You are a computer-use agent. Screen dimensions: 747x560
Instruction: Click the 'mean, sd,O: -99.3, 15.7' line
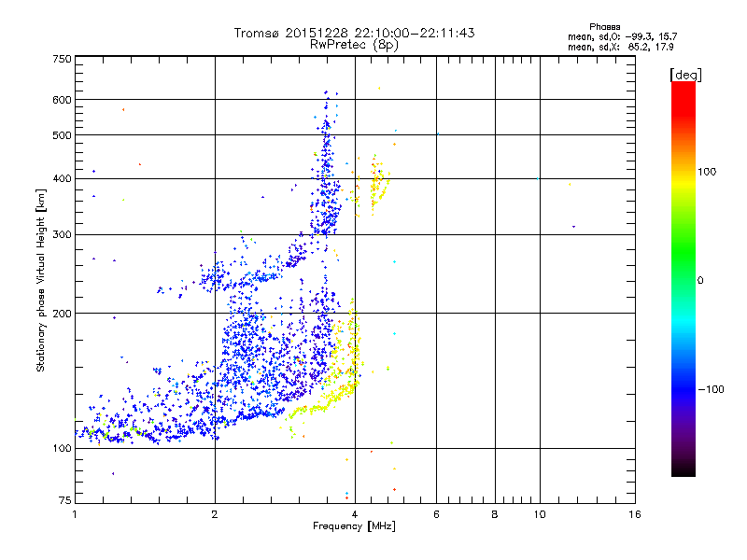622,37
